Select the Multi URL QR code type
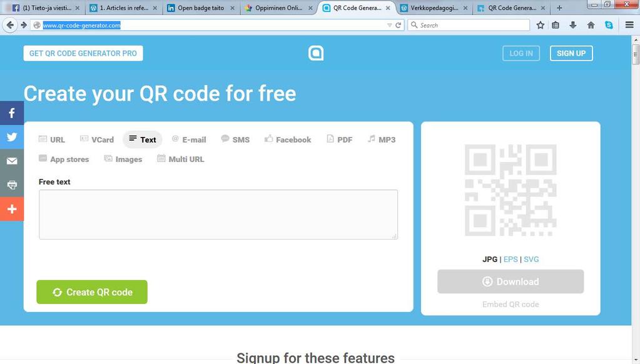This screenshot has height=364, width=640. [x=181, y=159]
